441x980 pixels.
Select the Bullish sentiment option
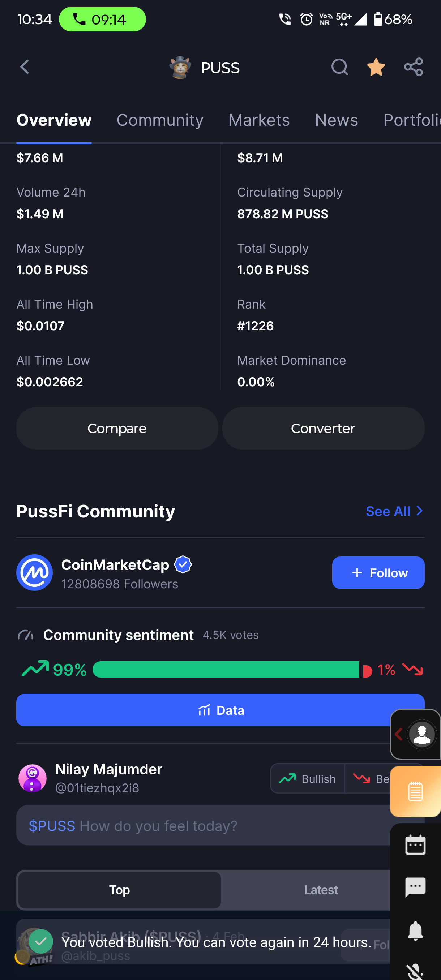point(308,779)
